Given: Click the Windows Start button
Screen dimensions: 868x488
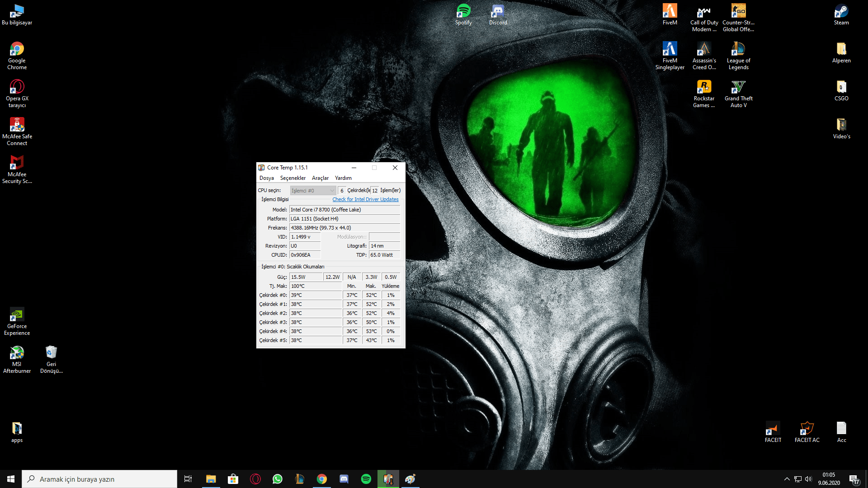Looking at the screenshot, I should pos(11,479).
